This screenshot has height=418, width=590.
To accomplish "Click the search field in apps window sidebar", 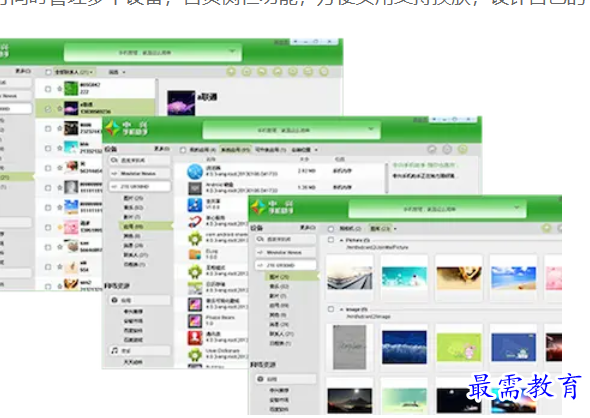I will (140, 160).
